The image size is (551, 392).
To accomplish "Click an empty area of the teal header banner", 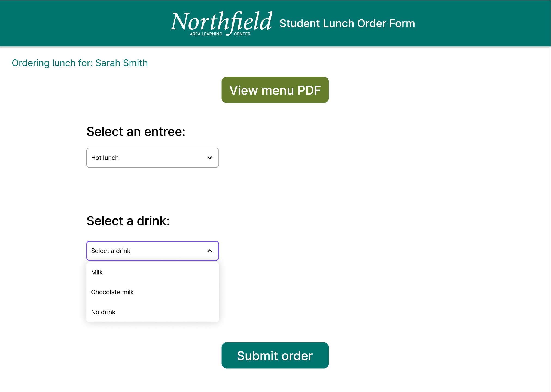I will point(82,23).
